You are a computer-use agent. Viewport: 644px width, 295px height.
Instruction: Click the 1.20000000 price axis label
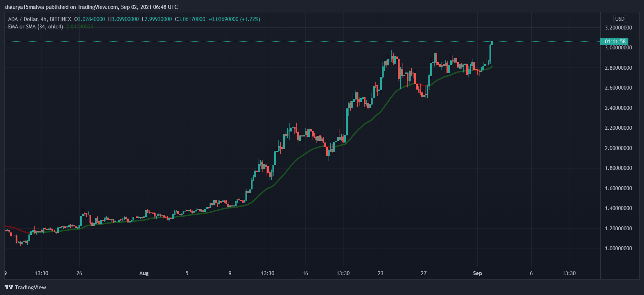coord(618,229)
